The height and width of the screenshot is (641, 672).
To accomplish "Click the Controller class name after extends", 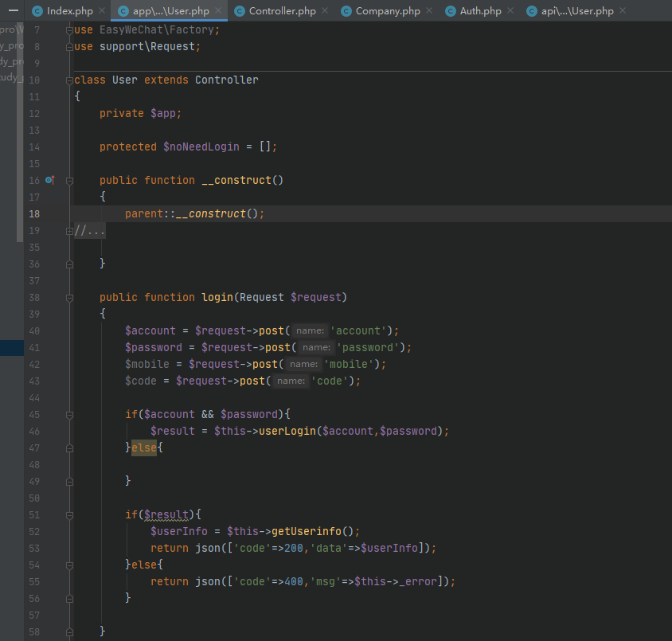I will click(x=227, y=80).
